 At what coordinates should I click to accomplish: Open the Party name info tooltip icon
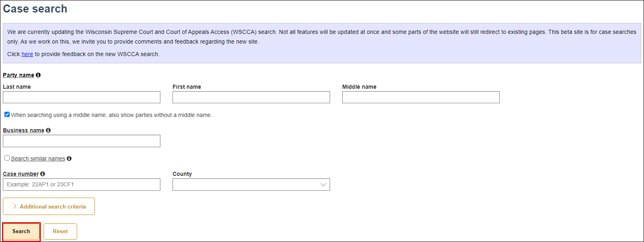pos(38,75)
